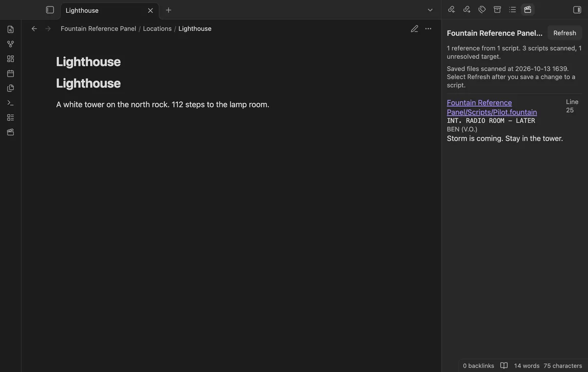This screenshot has height=372, width=588.
Task: Create a new canvas from the ribbon
Action: (10, 59)
